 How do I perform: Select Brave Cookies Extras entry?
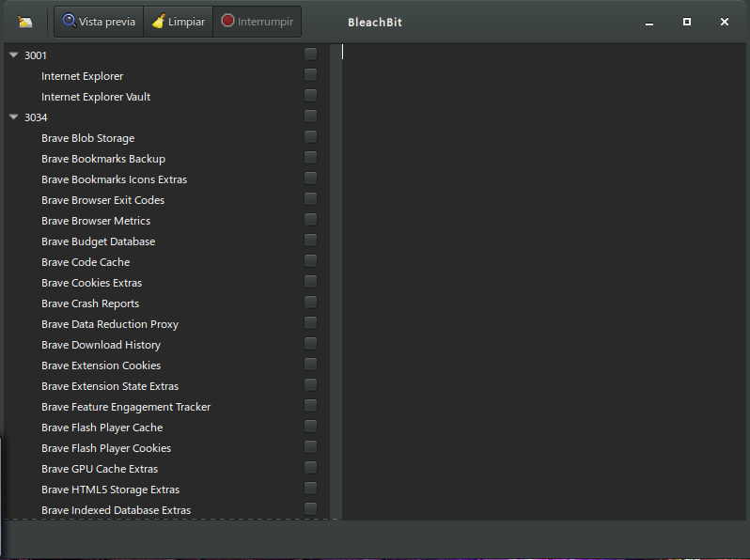tap(92, 283)
